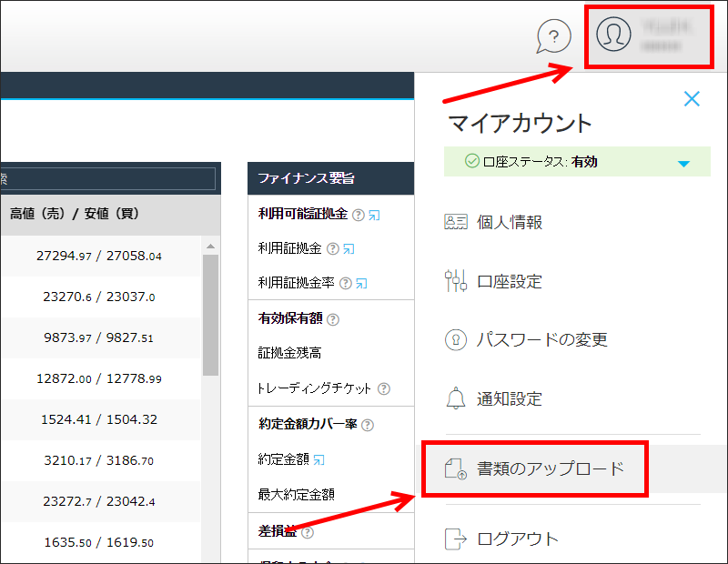This screenshot has height=564, width=728.
Task: Click the user profile avatar icon
Action: [613, 35]
